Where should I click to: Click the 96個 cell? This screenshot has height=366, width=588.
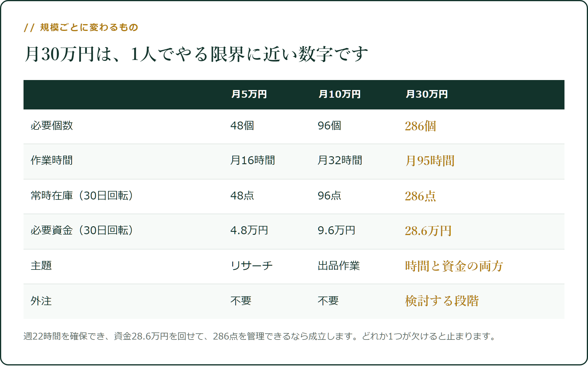329,126
